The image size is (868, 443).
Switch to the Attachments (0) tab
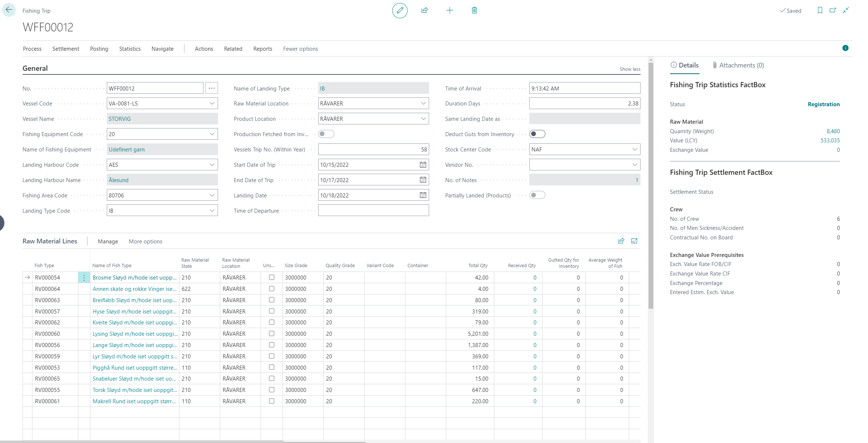click(x=738, y=65)
